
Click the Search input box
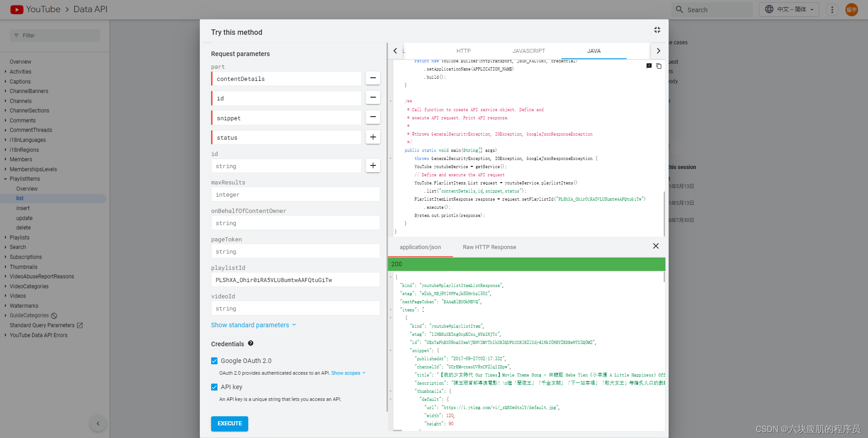[712, 9]
